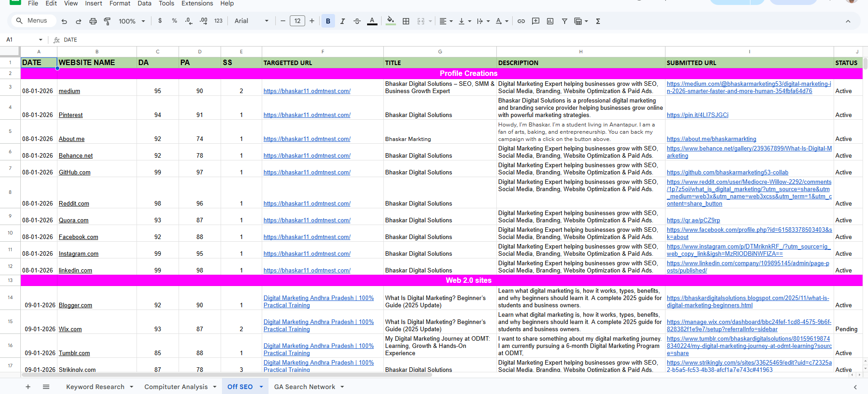Open text wrapping dropdown

pos(483,21)
